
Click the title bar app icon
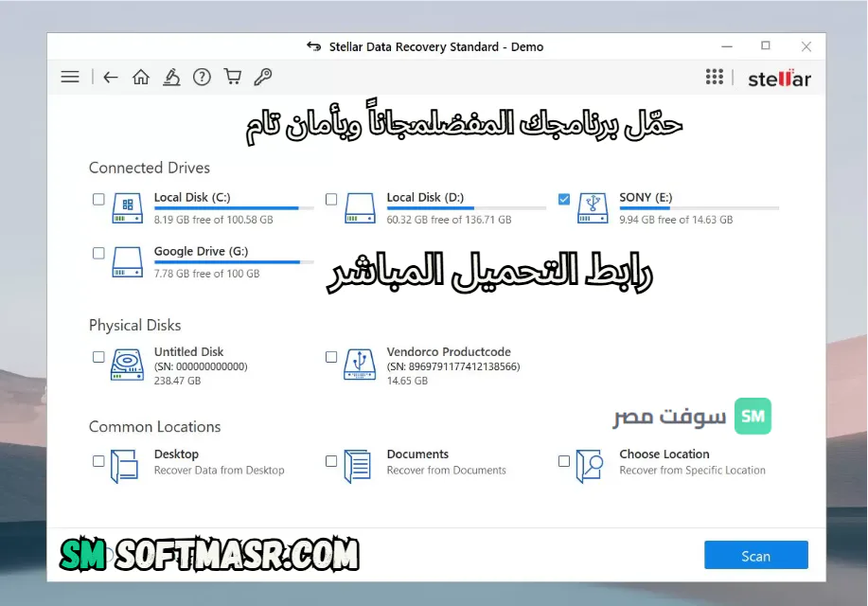point(314,46)
